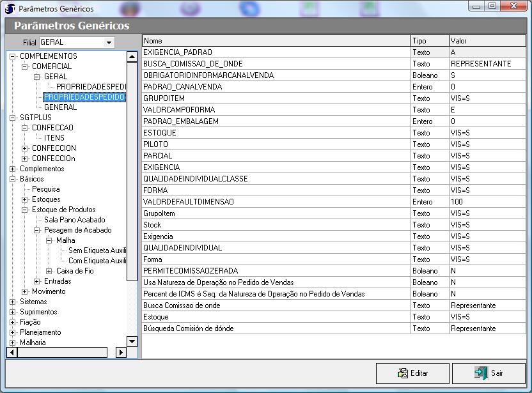Select the GENERAL tree item

coord(60,107)
